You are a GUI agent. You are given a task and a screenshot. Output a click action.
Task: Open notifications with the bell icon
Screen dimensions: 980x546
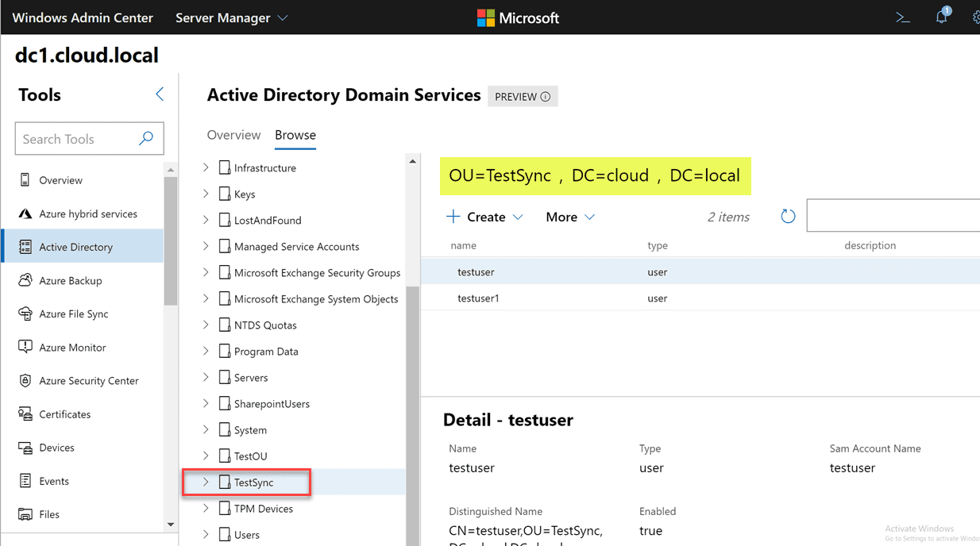tap(942, 16)
